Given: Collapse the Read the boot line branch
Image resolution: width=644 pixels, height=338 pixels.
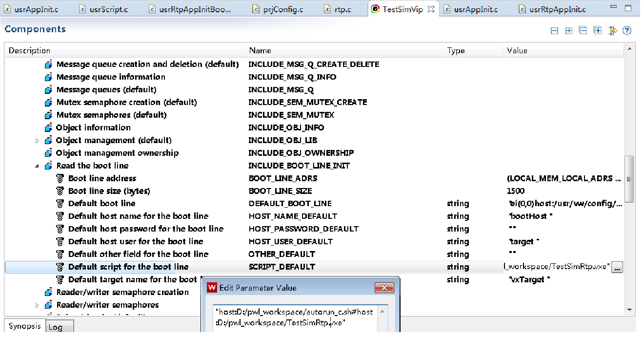Looking at the screenshot, I should [x=37, y=165].
